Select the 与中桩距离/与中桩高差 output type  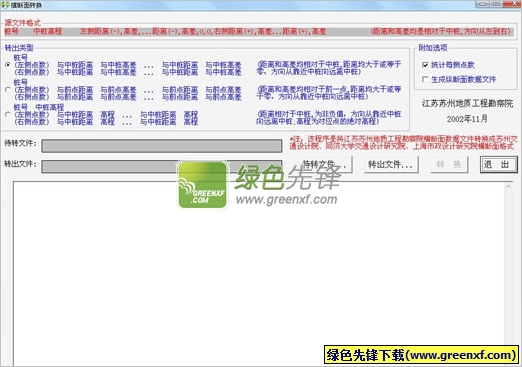[x=8, y=65]
